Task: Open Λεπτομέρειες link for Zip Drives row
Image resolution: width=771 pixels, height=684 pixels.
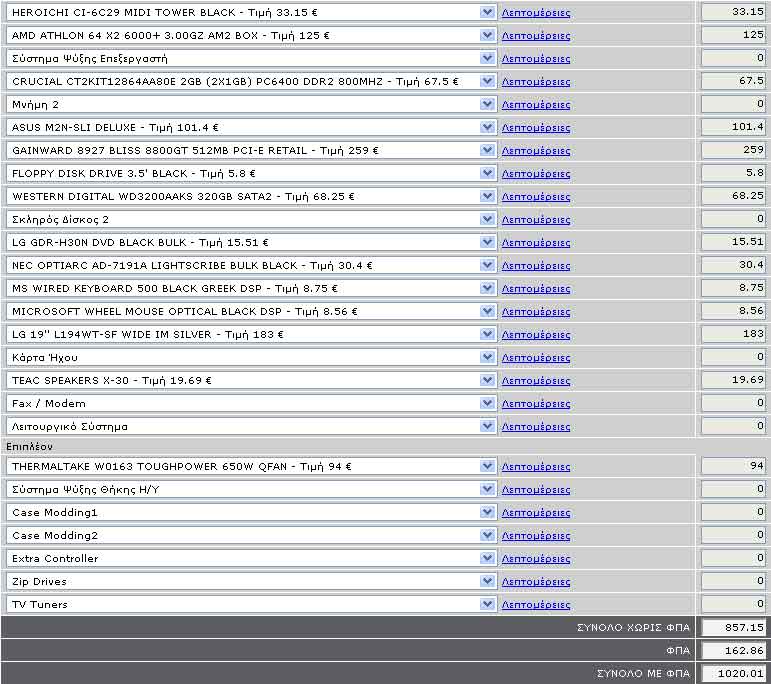Action: tap(536, 582)
